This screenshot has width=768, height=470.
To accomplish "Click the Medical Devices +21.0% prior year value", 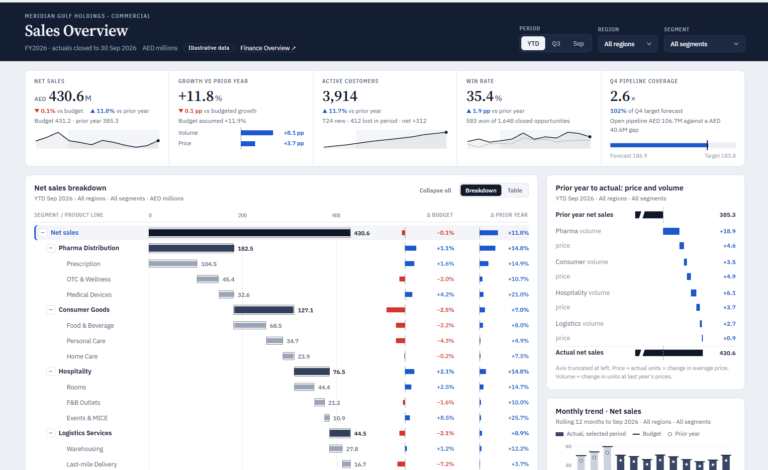I will [518, 295].
